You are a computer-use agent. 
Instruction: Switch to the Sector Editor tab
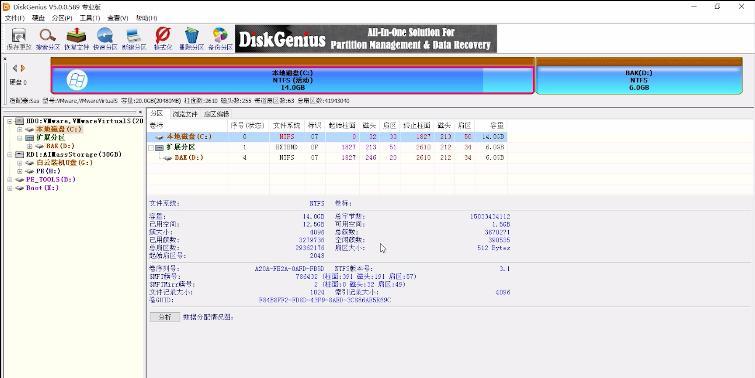(x=216, y=114)
